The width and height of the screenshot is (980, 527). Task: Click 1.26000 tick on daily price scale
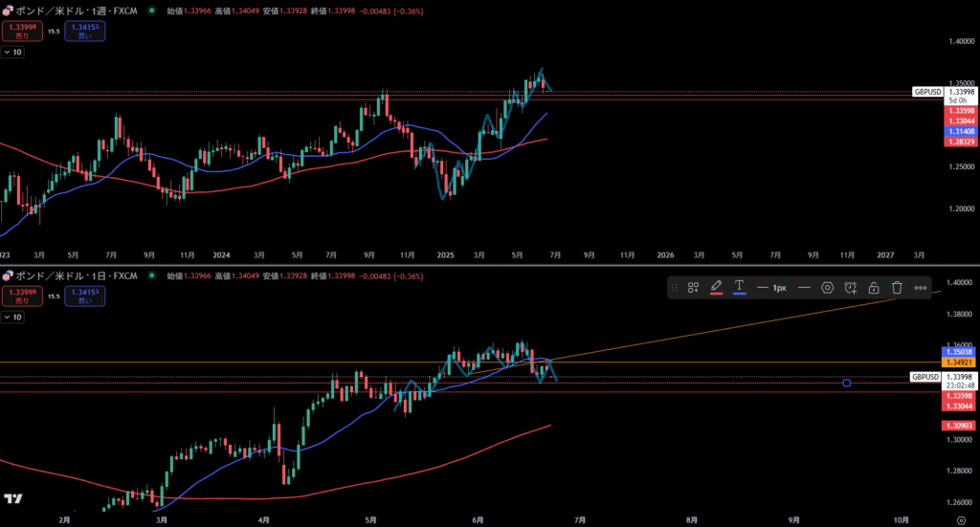click(x=959, y=502)
